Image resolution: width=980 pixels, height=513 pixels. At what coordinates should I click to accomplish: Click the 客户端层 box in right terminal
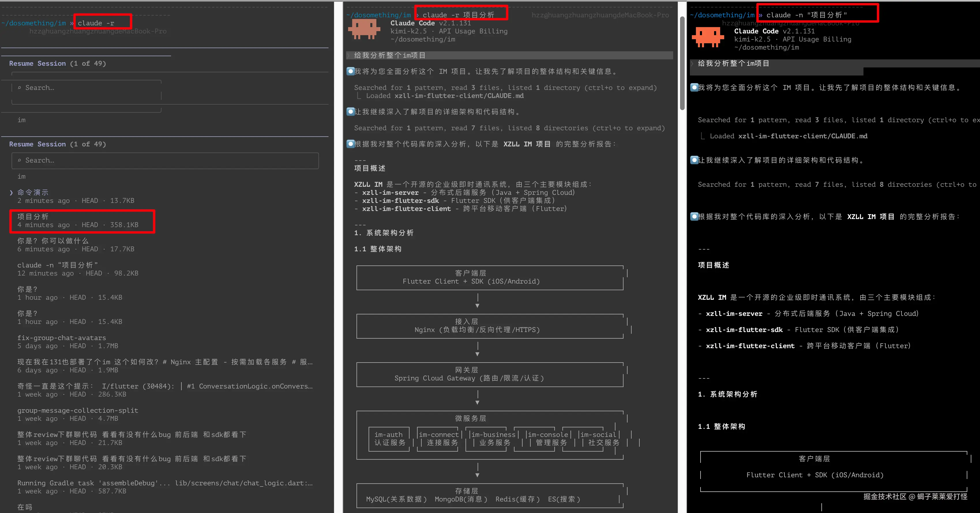[x=833, y=471]
